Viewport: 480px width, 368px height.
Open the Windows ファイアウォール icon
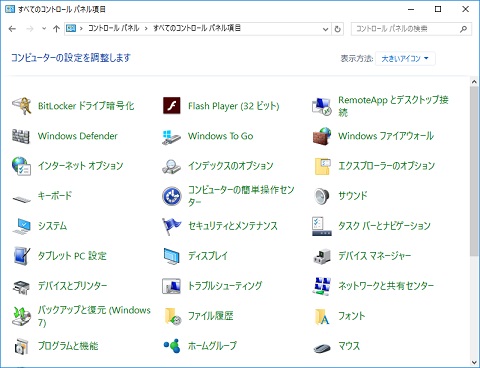322,136
